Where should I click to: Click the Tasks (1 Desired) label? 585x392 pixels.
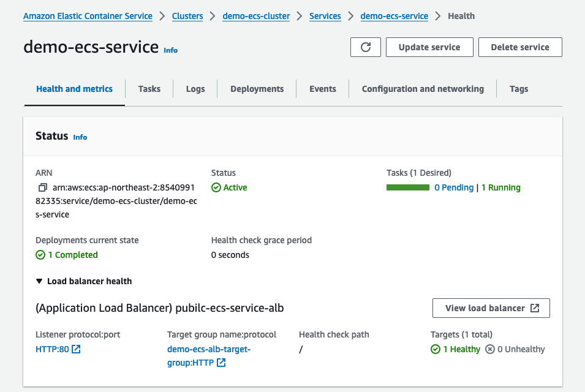point(419,173)
